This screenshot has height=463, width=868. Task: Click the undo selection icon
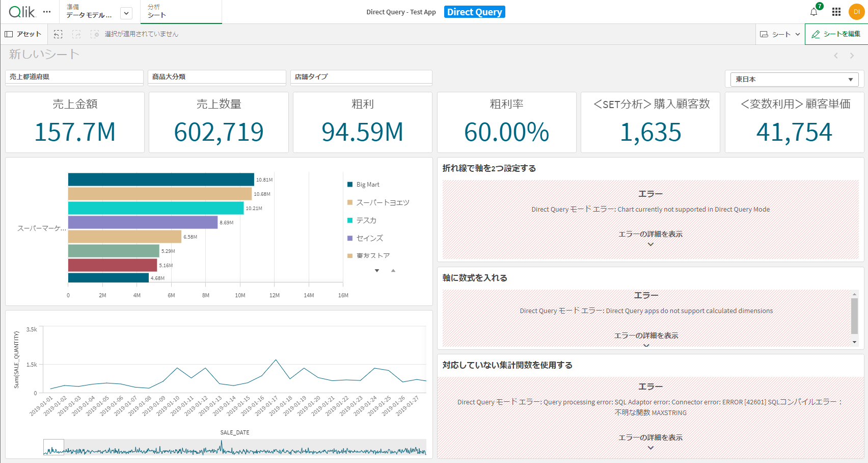click(x=58, y=34)
